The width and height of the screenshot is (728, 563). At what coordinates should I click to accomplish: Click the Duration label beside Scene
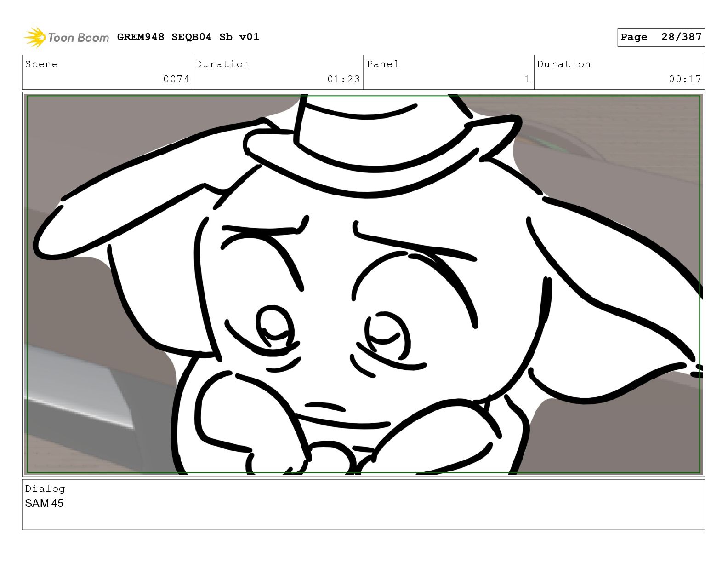pyautogui.click(x=222, y=64)
